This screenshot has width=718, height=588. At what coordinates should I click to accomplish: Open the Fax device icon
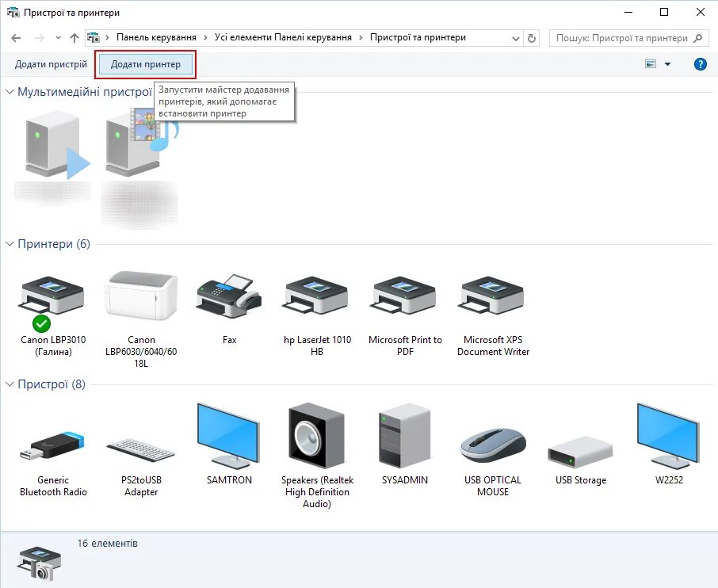[x=228, y=297]
